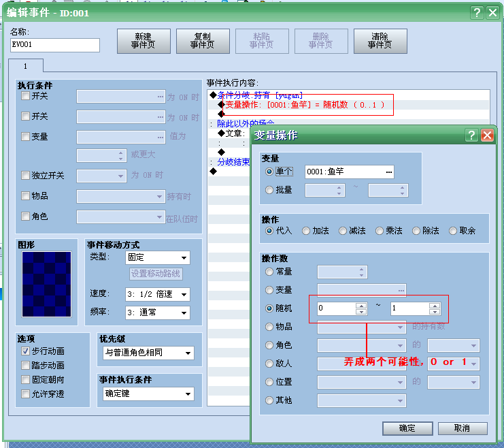Open the 频率 dropdown showing 通常
The image size is (504, 448).
coord(158,313)
